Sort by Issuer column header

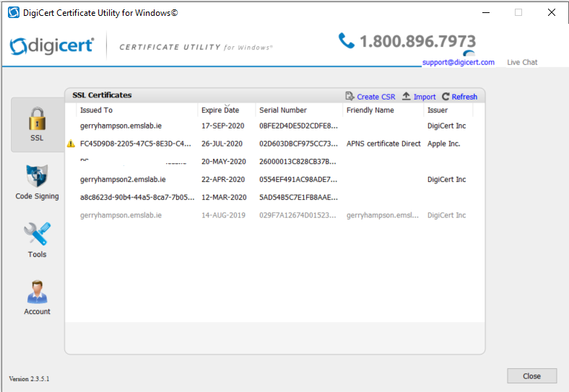pyautogui.click(x=448, y=110)
